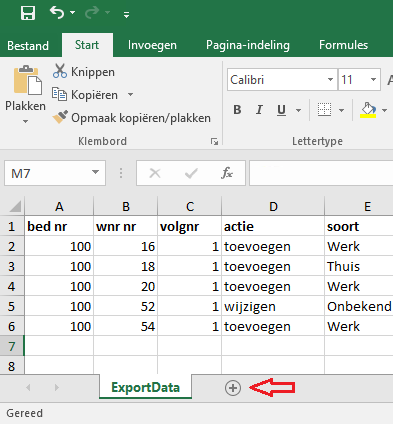The height and width of the screenshot is (424, 393).
Task: Select row 7 header
Action: tap(12, 346)
